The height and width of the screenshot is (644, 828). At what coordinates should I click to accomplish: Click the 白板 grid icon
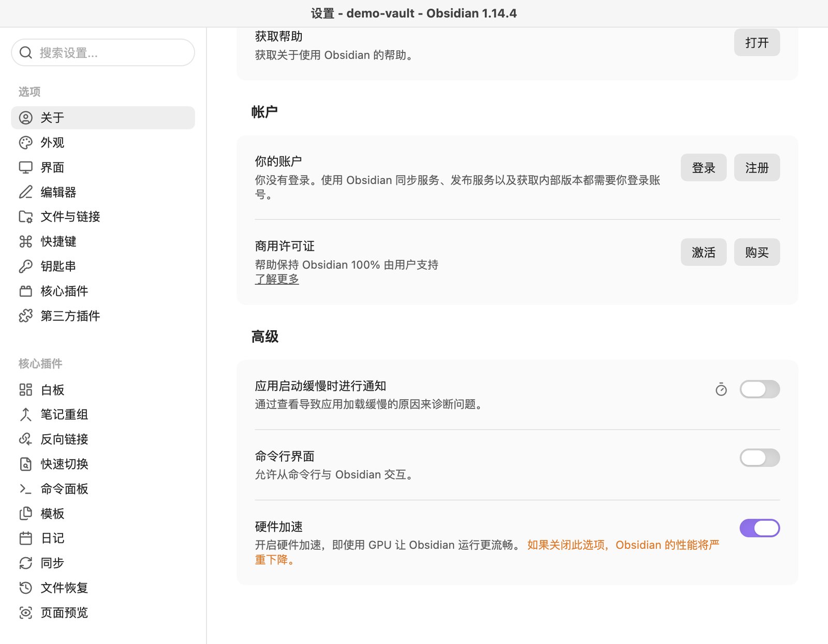26,390
